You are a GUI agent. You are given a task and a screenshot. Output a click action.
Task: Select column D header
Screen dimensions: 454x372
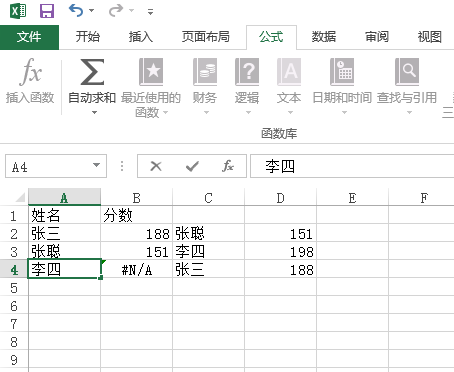(280, 198)
